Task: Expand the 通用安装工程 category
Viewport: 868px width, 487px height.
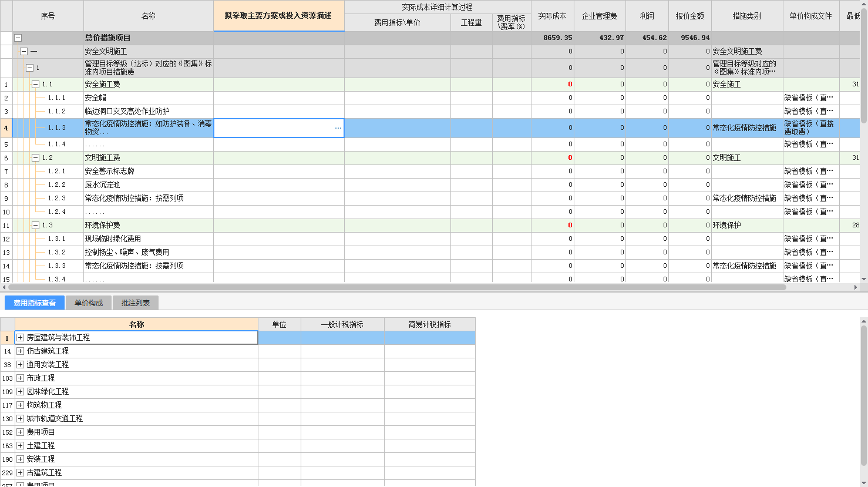Action: click(x=20, y=365)
